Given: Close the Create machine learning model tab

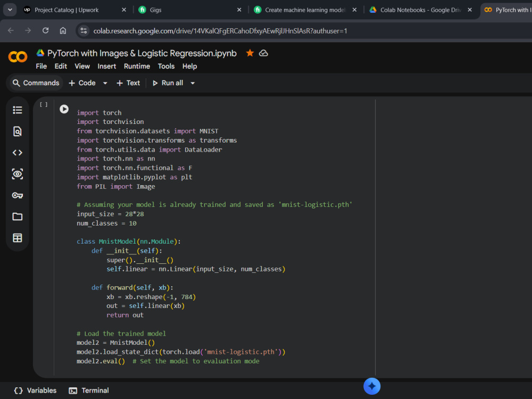Looking at the screenshot, I should (x=354, y=10).
